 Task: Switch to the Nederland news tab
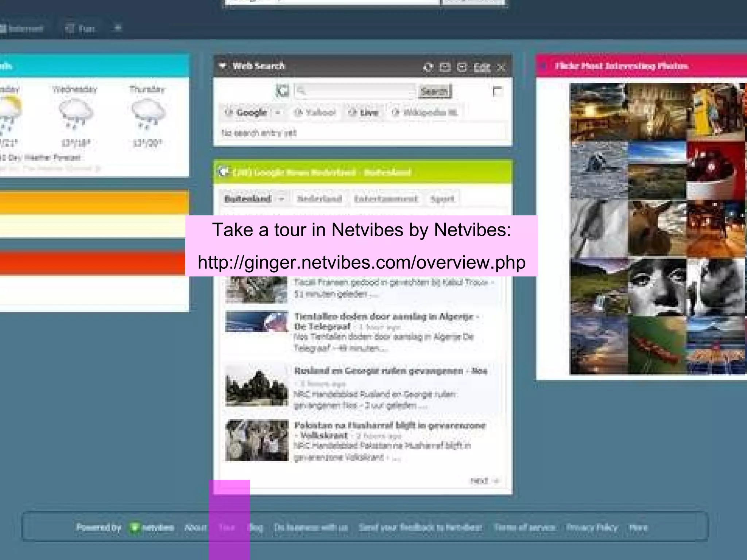[x=319, y=199]
